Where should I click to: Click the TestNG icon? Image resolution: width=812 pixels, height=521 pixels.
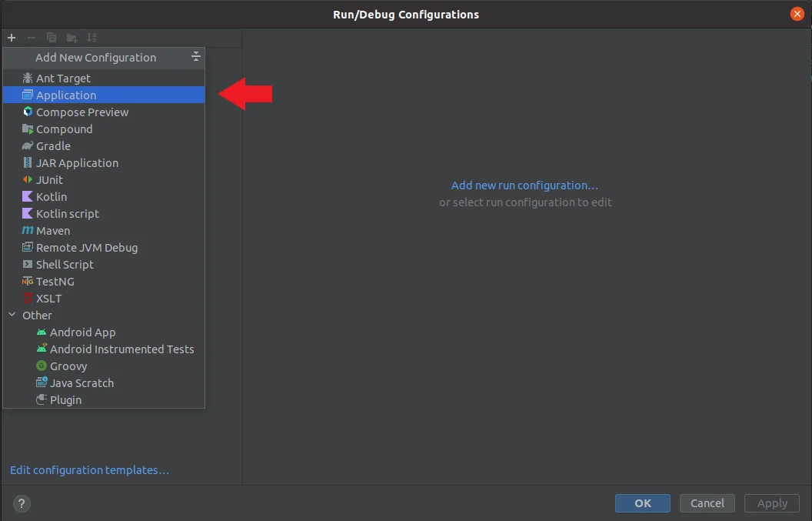(x=28, y=282)
